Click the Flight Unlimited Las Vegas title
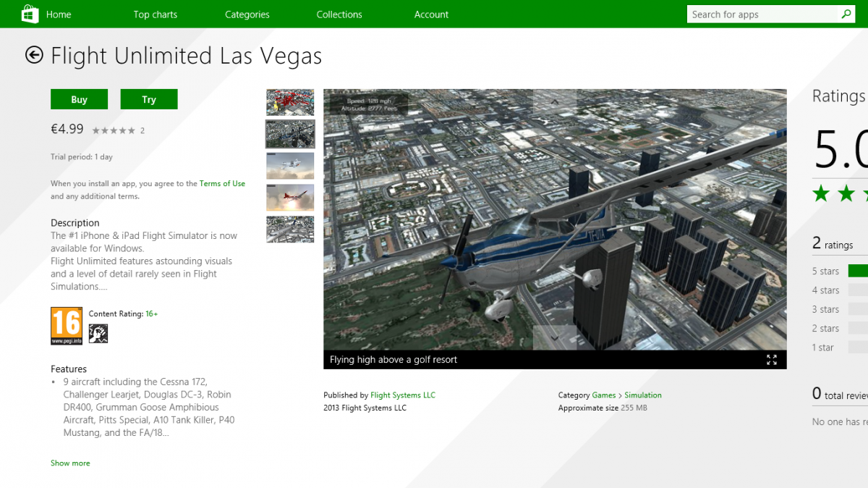This screenshot has width=868, height=488. (x=187, y=56)
